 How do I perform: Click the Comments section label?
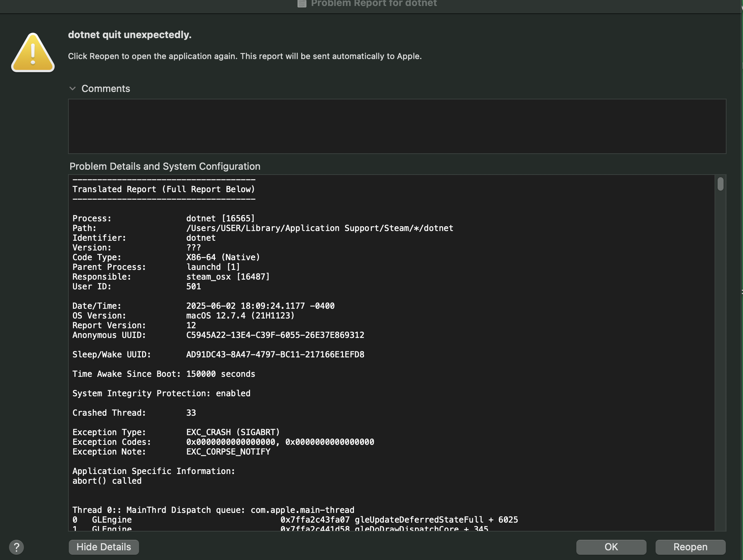click(x=106, y=89)
